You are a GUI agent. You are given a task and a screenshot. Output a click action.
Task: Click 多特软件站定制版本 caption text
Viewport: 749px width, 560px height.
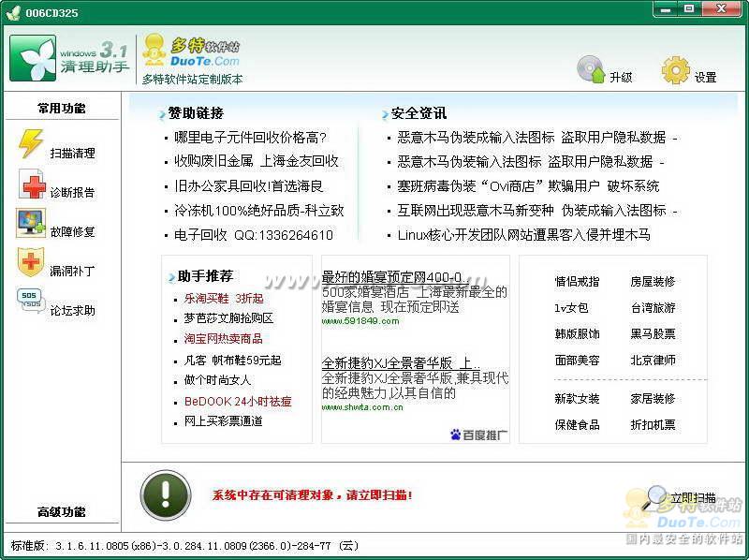(192, 80)
